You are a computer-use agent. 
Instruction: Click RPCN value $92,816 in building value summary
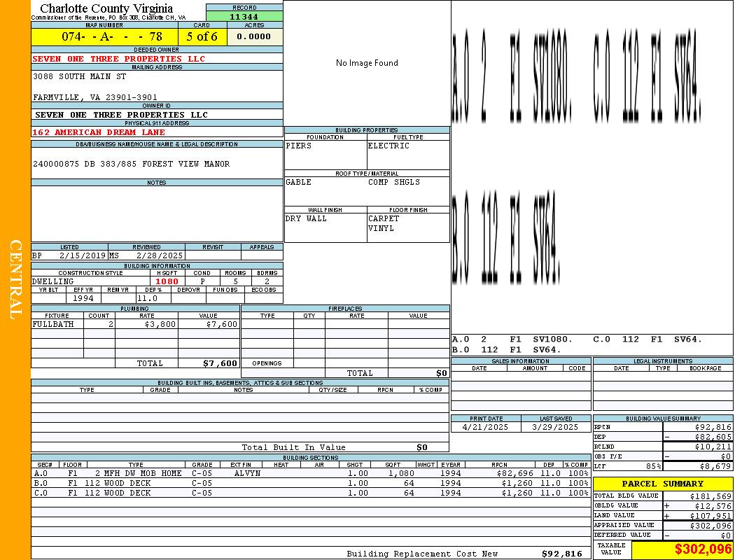click(x=713, y=428)
